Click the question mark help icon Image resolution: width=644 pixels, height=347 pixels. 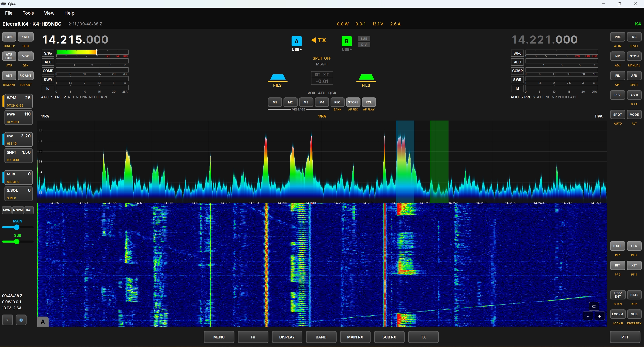8,320
